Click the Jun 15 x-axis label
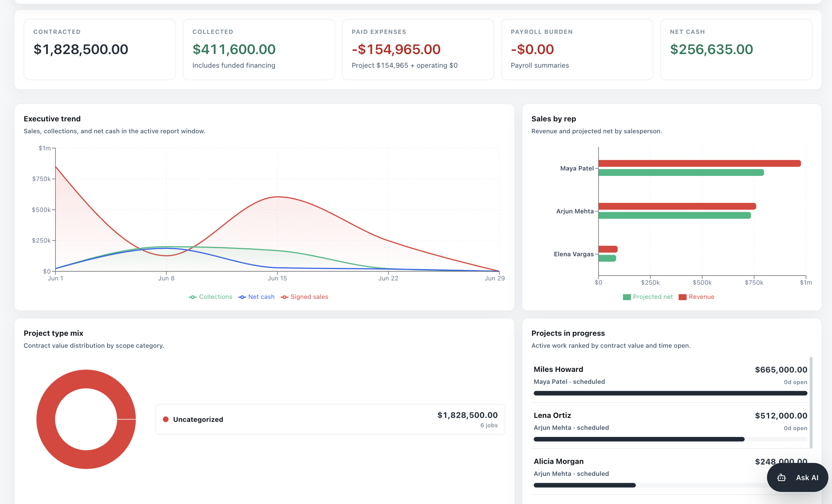 [277, 278]
